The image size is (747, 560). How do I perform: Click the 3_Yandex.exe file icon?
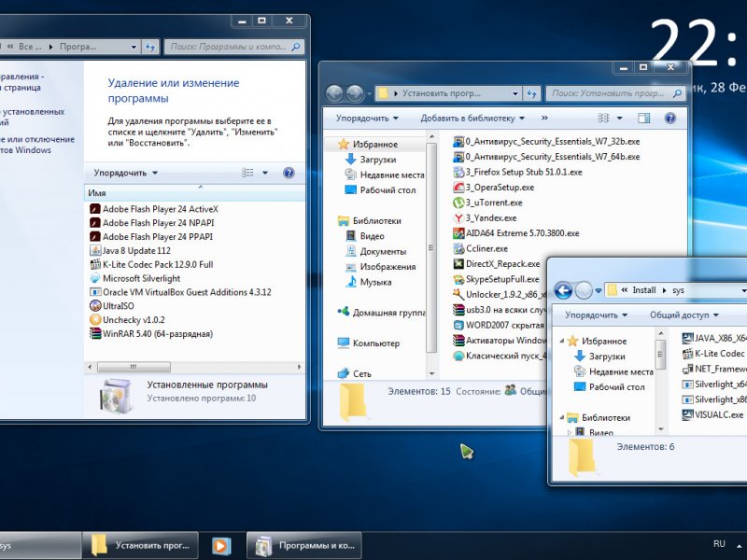click(458, 217)
